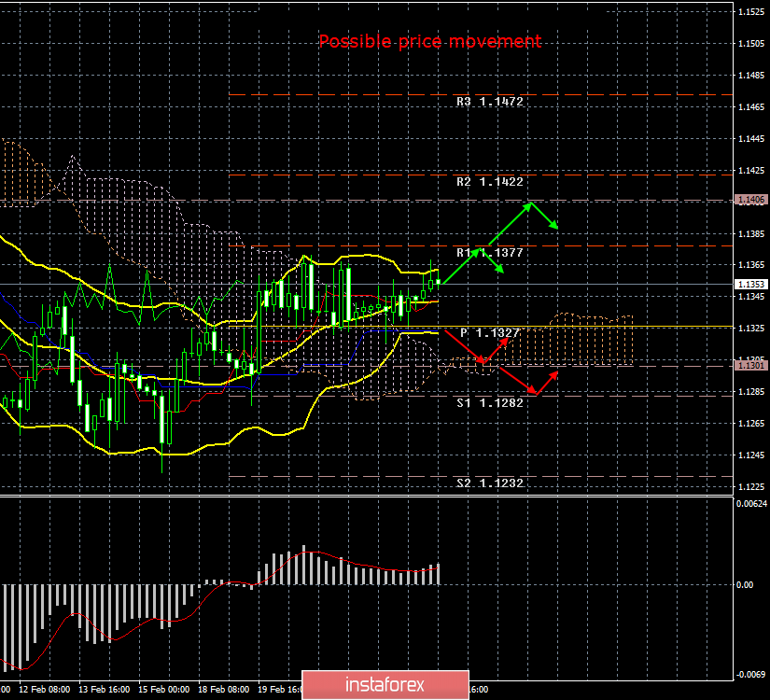
Task: Click the 1.1365 price scale value
Action: tap(751, 265)
